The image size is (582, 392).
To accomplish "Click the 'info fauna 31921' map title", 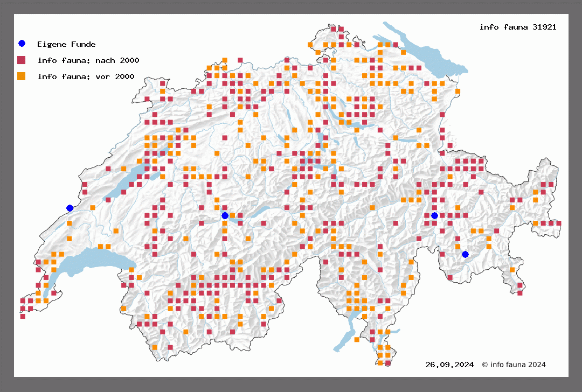I will tap(517, 27).
